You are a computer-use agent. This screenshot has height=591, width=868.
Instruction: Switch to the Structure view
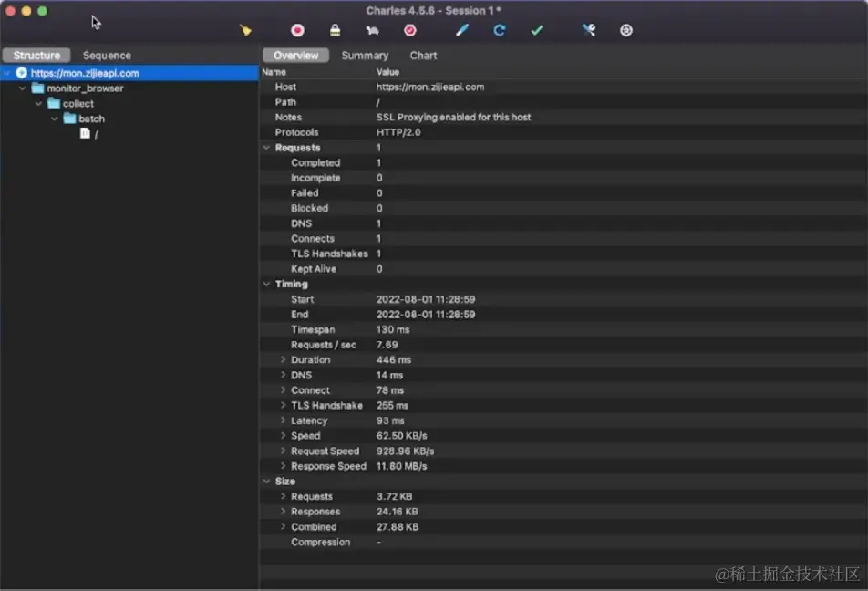pos(36,56)
